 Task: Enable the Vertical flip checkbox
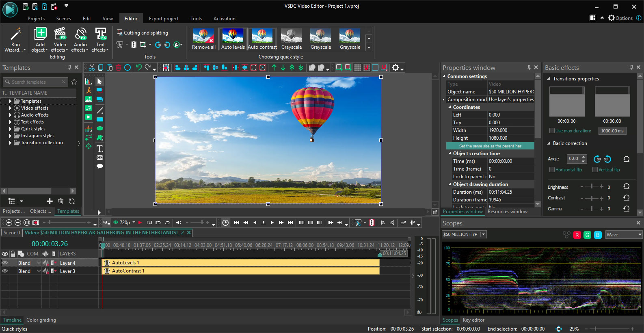pyautogui.click(x=595, y=170)
